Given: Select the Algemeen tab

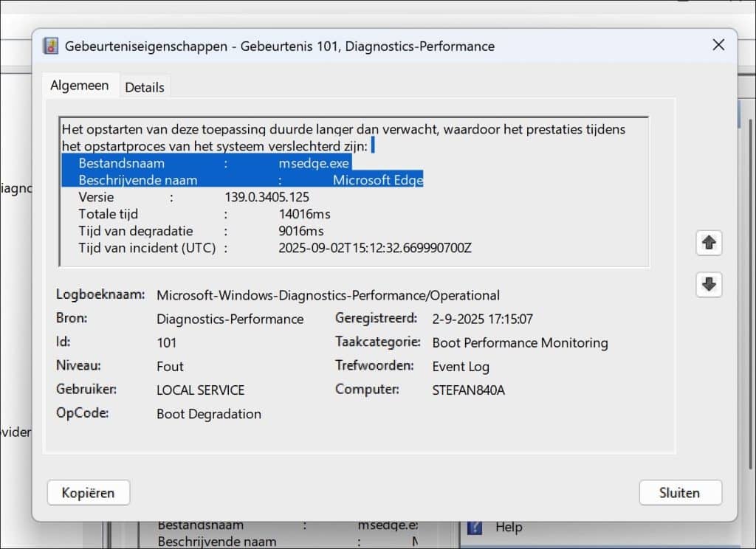Looking at the screenshot, I should point(80,86).
